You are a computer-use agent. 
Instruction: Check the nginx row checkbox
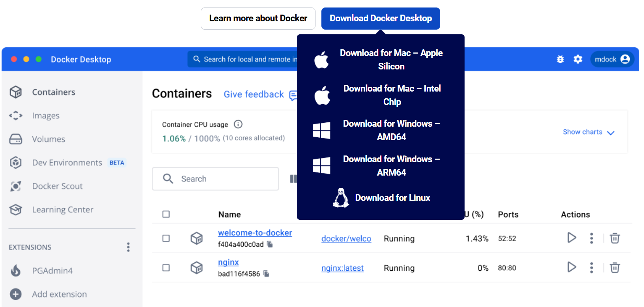[x=166, y=268]
